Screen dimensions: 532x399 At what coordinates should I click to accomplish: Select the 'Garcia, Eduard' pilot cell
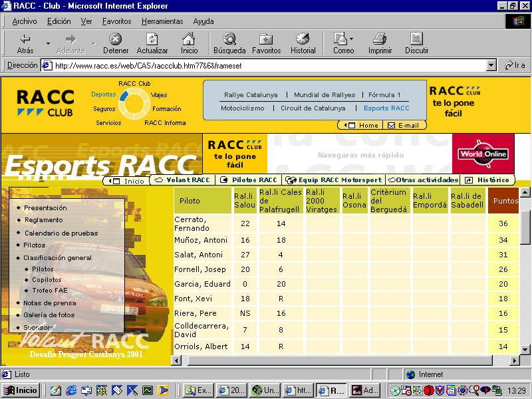[203, 284]
